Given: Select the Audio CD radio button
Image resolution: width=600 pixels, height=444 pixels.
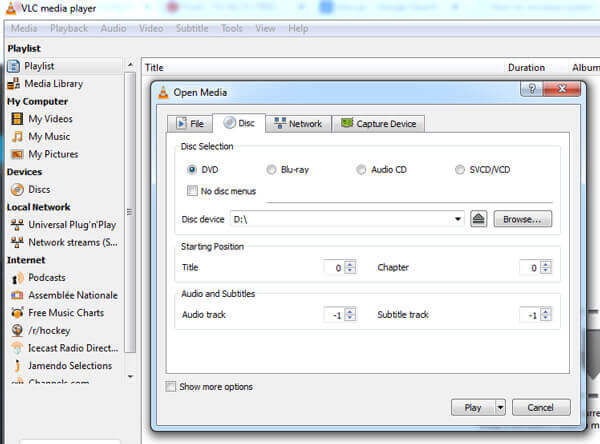Looking at the screenshot, I should 361,170.
